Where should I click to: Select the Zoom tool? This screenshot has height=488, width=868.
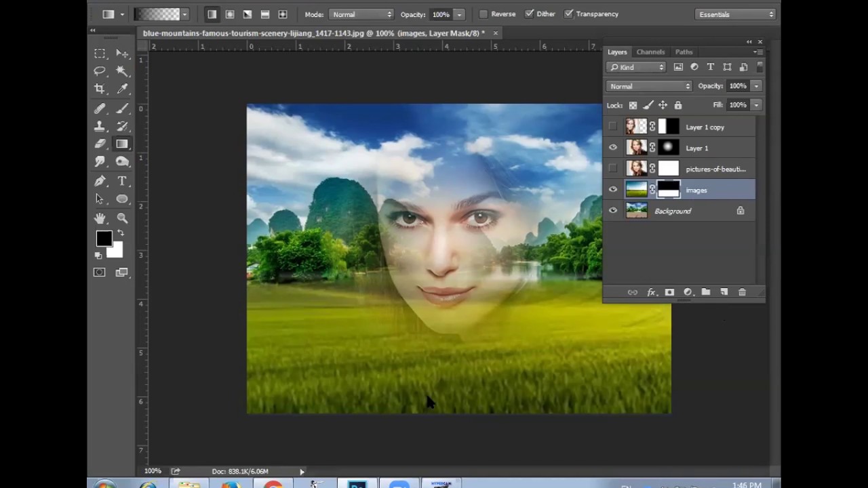pos(122,218)
